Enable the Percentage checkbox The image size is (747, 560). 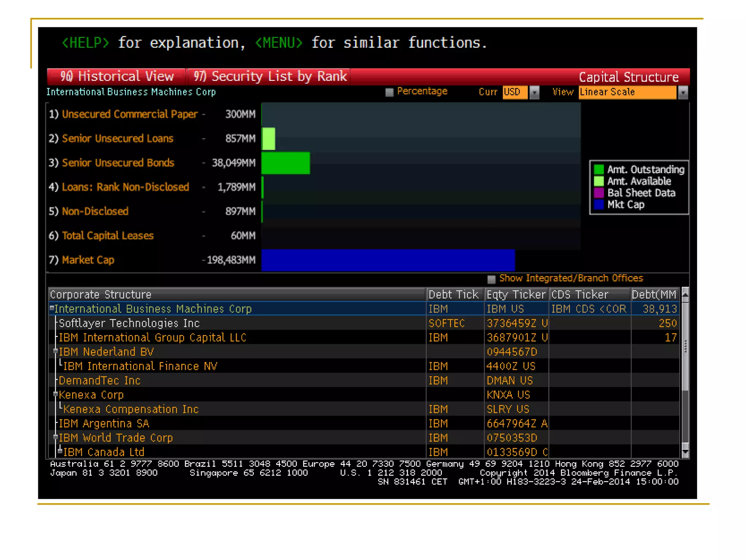[389, 92]
